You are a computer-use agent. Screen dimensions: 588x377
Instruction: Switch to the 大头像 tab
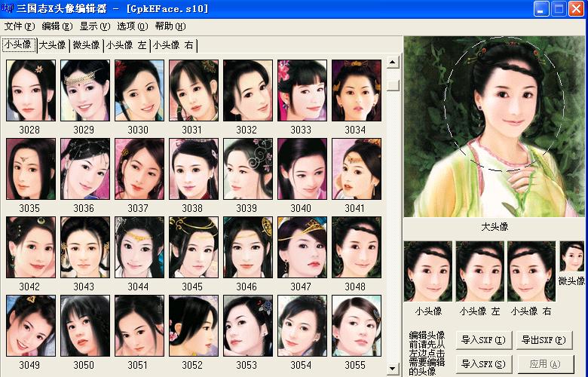(x=53, y=45)
